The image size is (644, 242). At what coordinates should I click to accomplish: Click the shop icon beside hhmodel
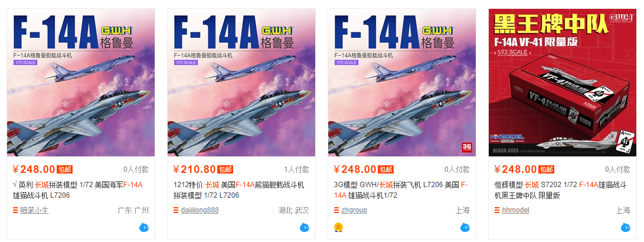coord(497,210)
